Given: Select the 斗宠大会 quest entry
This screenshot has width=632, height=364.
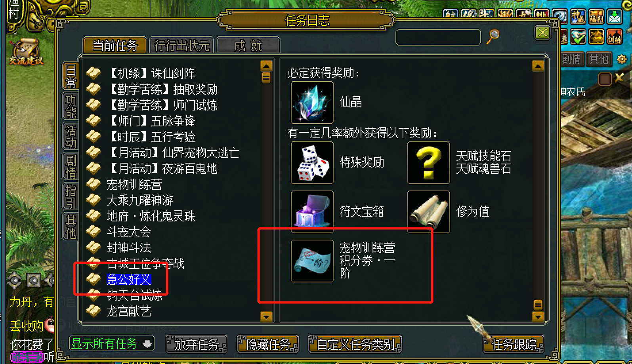Looking at the screenshot, I should 129,232.
